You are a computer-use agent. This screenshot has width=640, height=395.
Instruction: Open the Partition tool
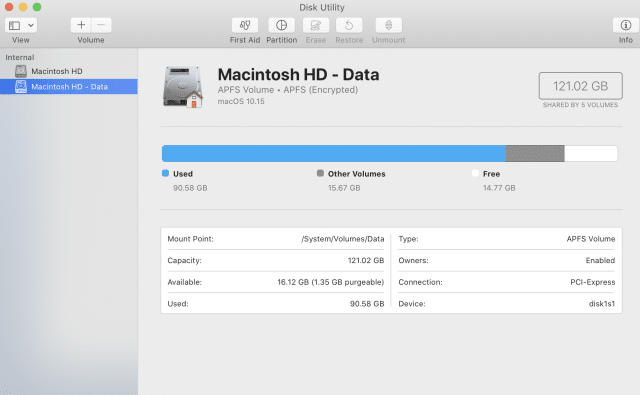[x=281, y=25]
